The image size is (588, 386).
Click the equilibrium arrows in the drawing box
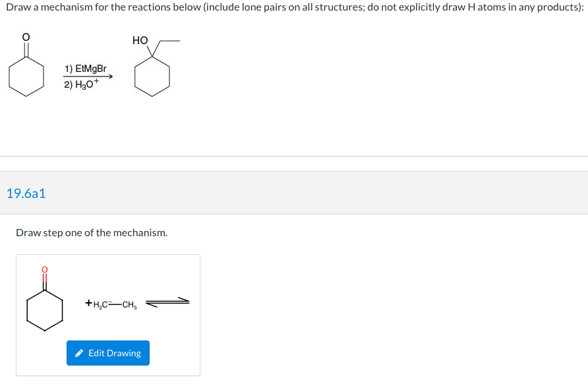coord(168,302)
